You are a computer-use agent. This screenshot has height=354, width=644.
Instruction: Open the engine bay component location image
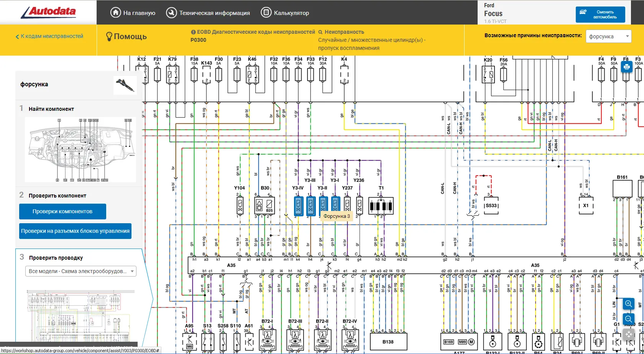[x=80, y=150]
